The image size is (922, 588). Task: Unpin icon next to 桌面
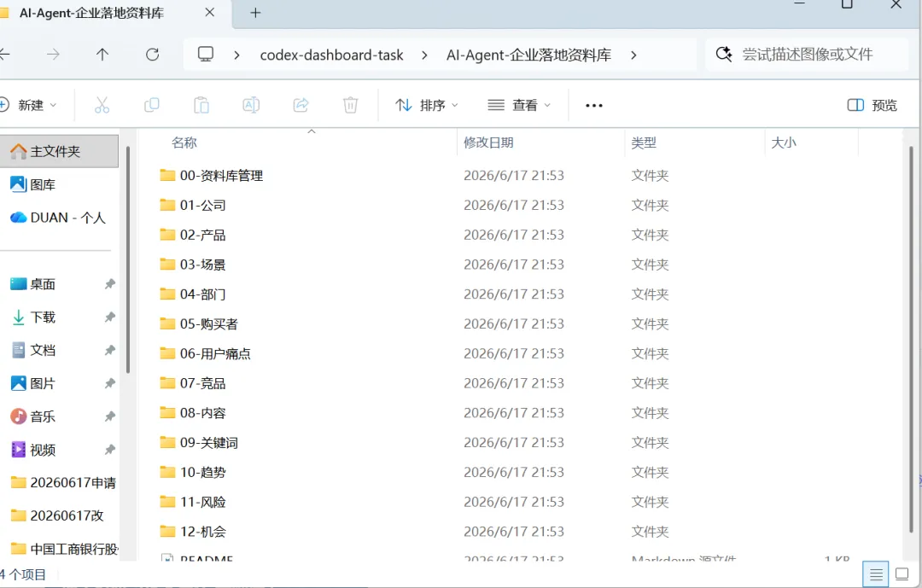pos(109,284)
